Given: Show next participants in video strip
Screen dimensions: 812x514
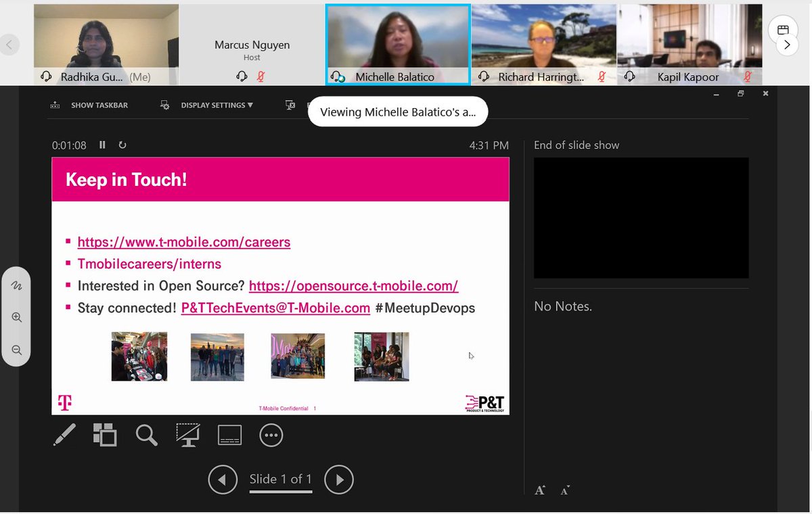Looking at the screenshot, I should tap(786, 45).
